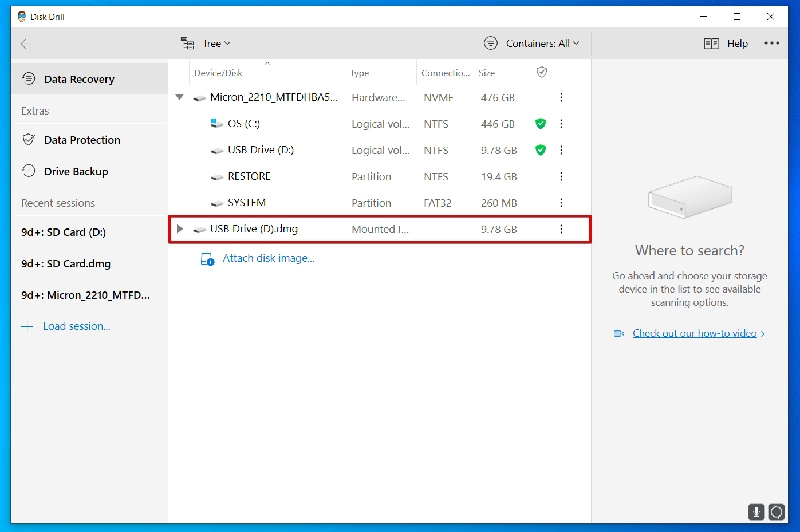Open Drive Backup section
Image resolution: width=800 pixels, height=532 pixels.
tap(89, 171)
